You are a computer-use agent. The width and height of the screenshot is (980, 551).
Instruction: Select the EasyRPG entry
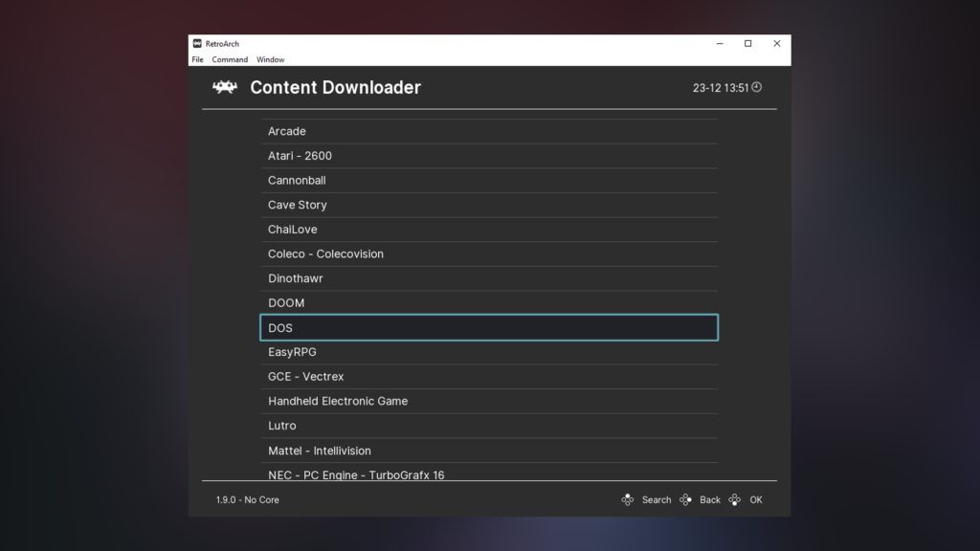click(x=489, y=352)
